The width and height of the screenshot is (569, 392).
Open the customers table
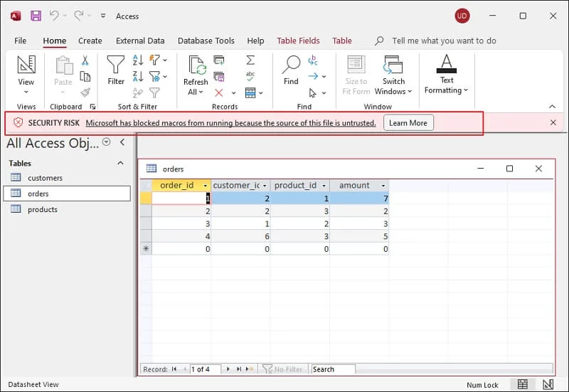coord(45,178)
